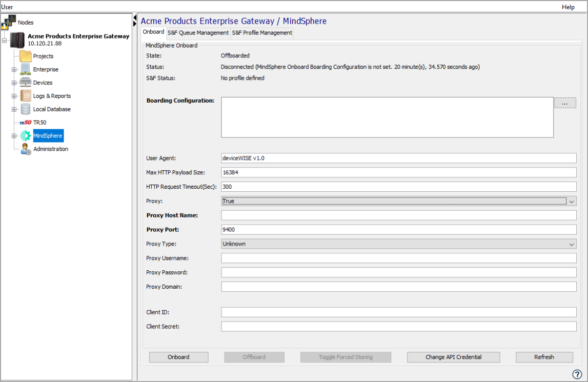Click the Client Secret field
Viewport: 588px width, 382px height.
[399, 327]
